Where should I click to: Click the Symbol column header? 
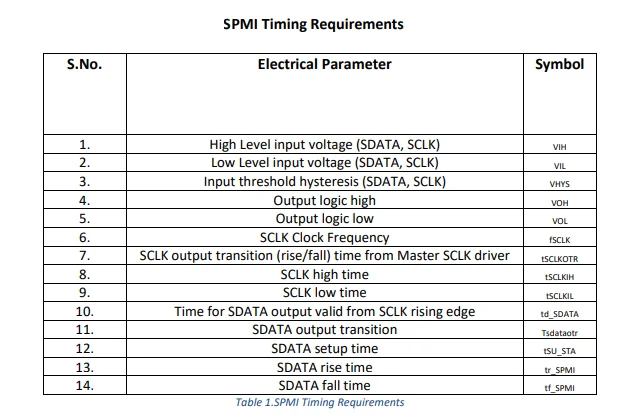coord(559,64)
